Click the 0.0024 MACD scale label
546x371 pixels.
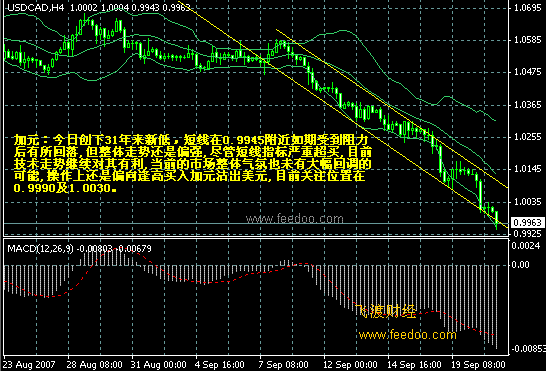[x=526, y=246]
